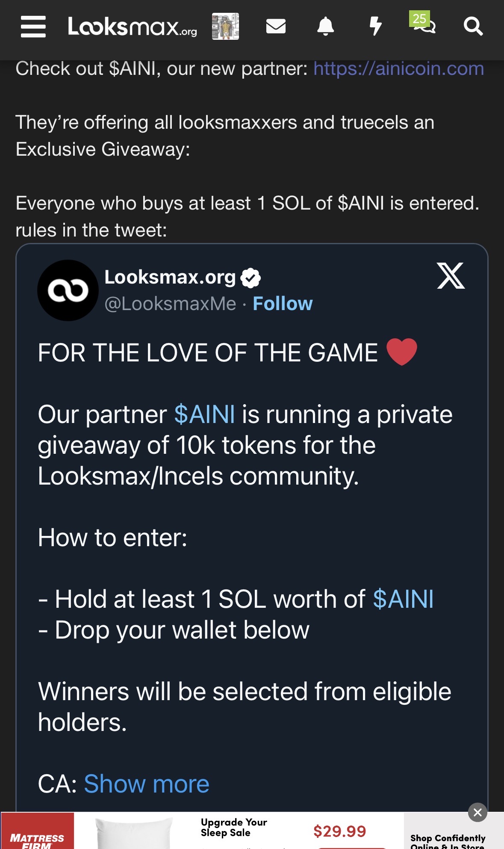Open the bell notifications icon
504x849 pixels.
325,27
